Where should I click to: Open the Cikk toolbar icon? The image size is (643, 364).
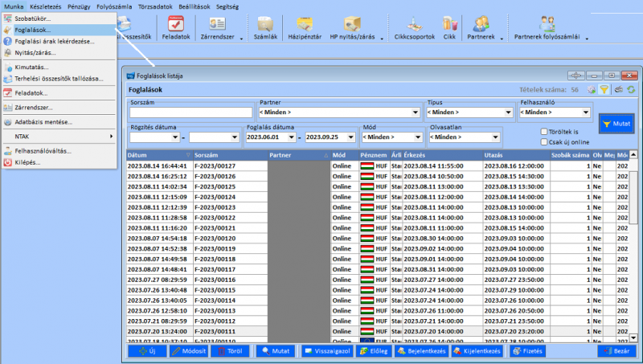coord(449,28)
